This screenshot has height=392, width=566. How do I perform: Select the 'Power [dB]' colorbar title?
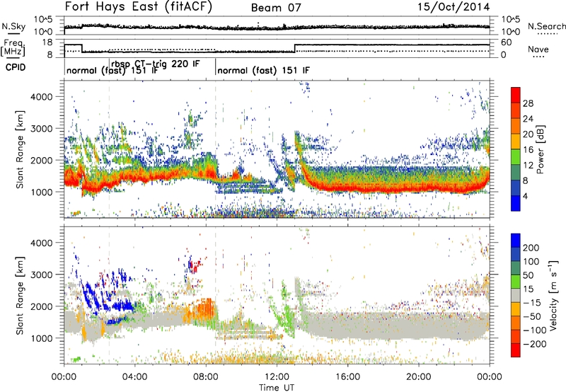pyautogui.click(x=540, y=149)
